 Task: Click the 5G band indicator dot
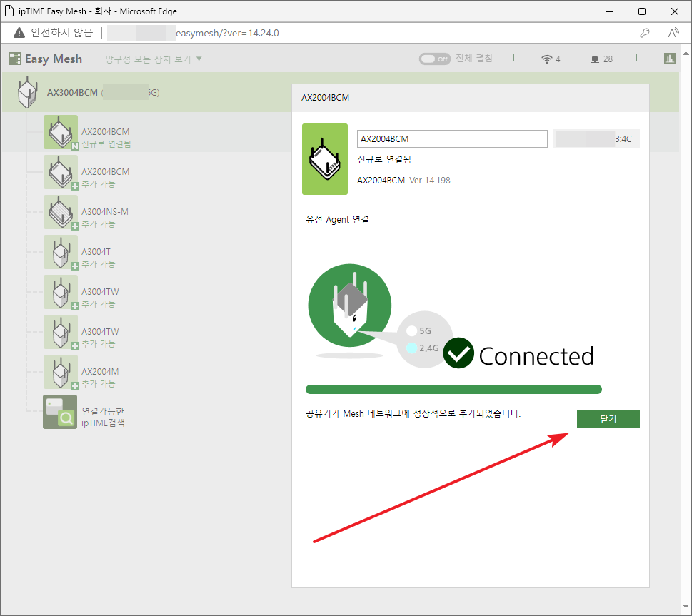(x=412, y=331)
